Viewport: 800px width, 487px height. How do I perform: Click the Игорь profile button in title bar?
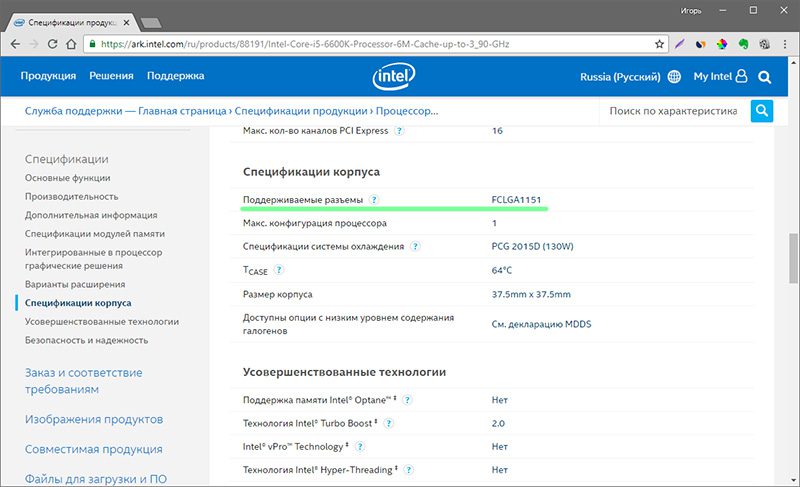691,11
